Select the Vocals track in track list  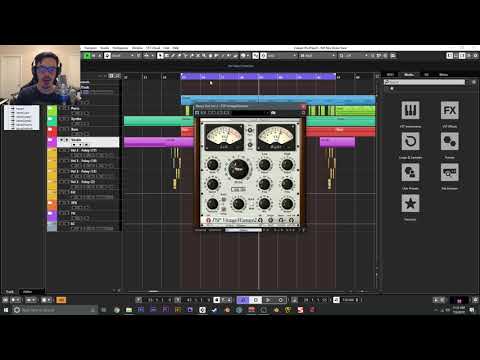point(88,142)
